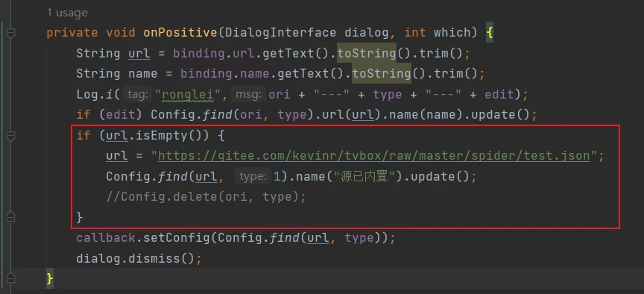
Task: Click the "ronglei" string literal
Action: (x=188, y=95)
